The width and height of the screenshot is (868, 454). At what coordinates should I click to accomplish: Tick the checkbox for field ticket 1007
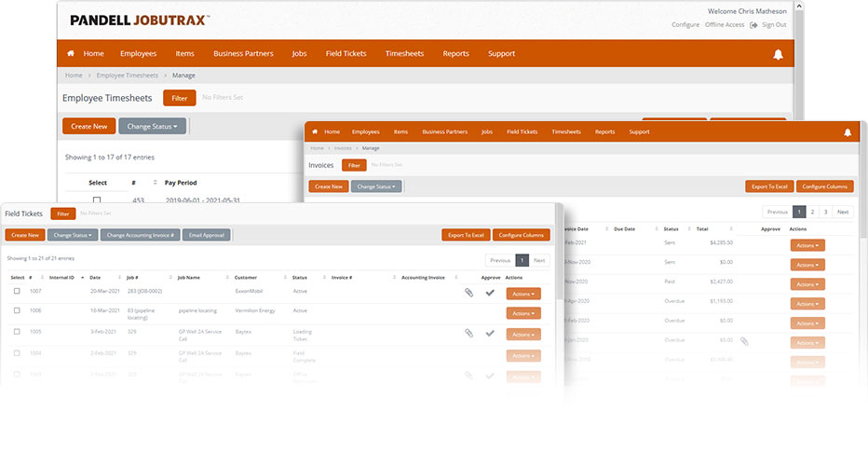[17, 291]
